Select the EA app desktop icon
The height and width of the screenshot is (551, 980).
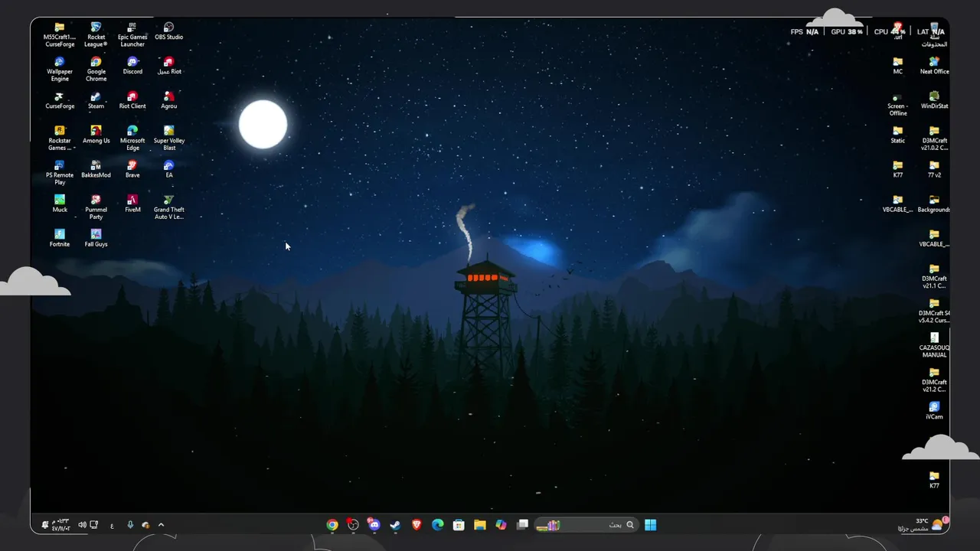coord(169,169)
